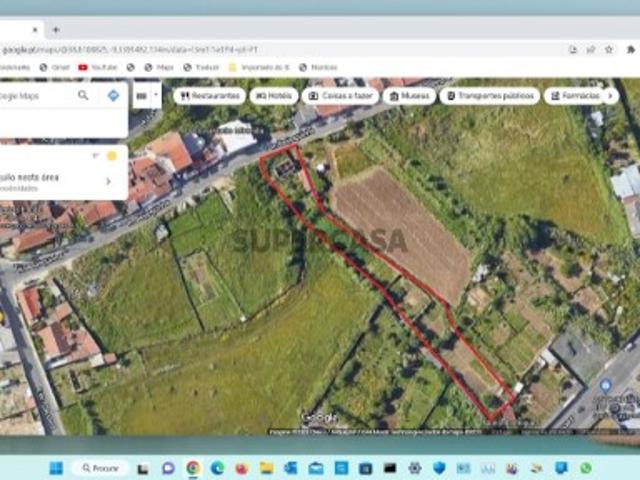This screenshot has height=480, width=640.
Task: Open File Explorer from the taskbar
Action: (x=266, y=468)
